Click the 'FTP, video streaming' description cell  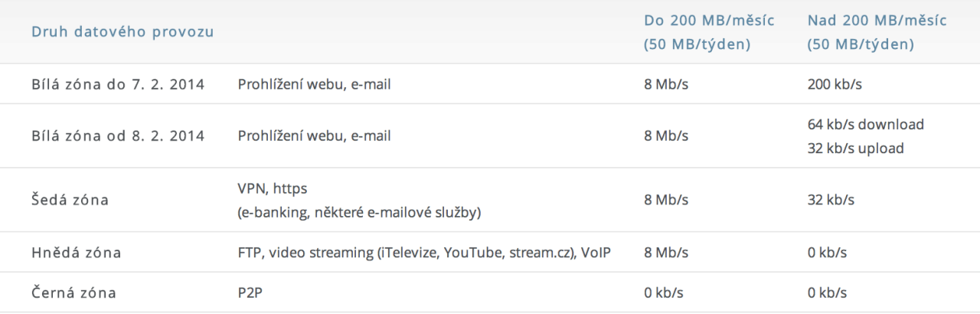(424, 253)
